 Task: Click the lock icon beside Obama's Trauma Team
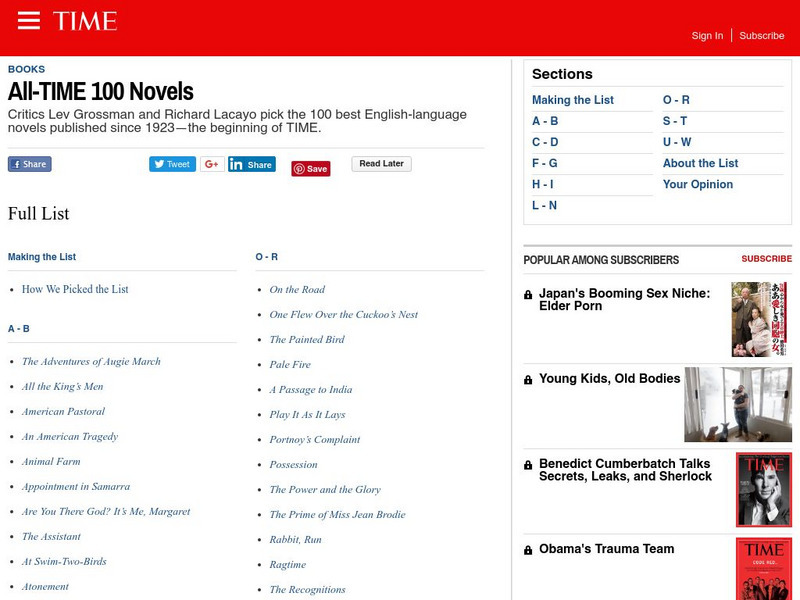[528, 550]
